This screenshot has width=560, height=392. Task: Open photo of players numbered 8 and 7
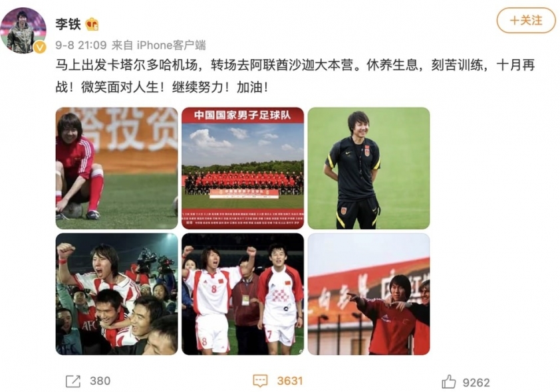click(243, 294)
